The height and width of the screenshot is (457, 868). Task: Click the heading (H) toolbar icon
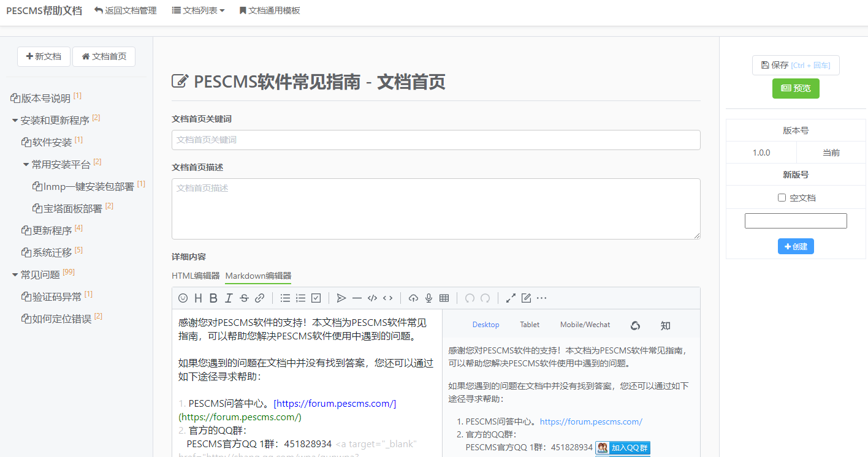(x=198, y=298)
